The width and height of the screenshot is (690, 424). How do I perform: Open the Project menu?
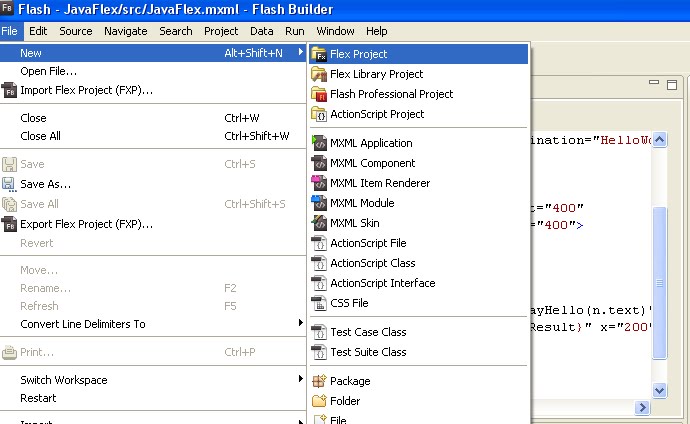click(x=221, y=31)
